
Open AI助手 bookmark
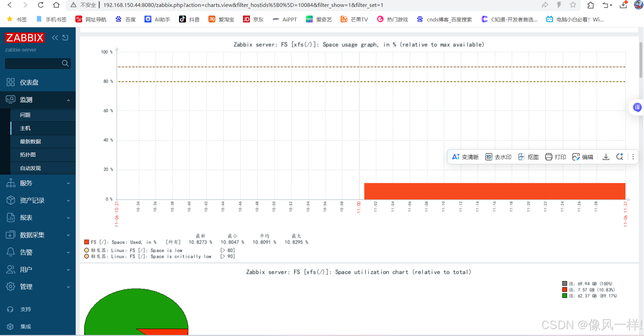click(x=157, y=19)
